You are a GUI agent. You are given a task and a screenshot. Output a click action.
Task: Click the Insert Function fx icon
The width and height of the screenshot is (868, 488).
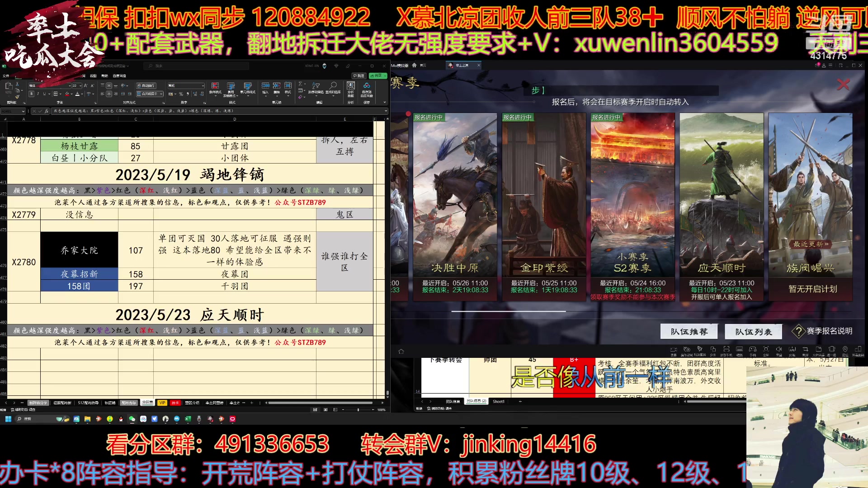pos(46,111)
